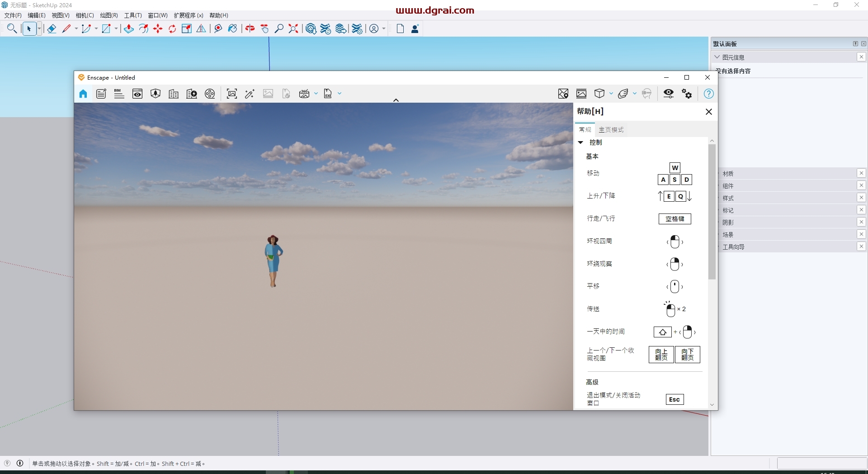Close the 标记 tray panel
The image size is (868, 474).
click(x=861, y=210)
